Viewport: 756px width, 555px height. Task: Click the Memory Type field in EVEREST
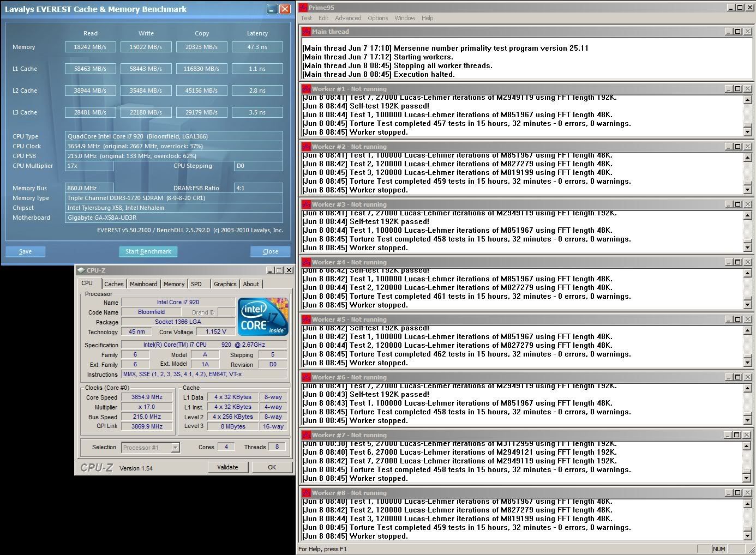pos(174,198)
